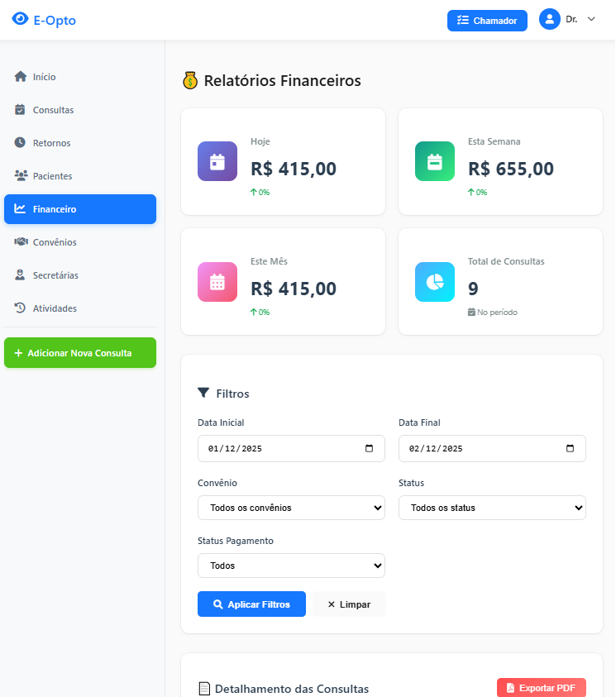
Task: Click the Data Inicial date field
Action: pyautogui.click(x=291, y=448)
